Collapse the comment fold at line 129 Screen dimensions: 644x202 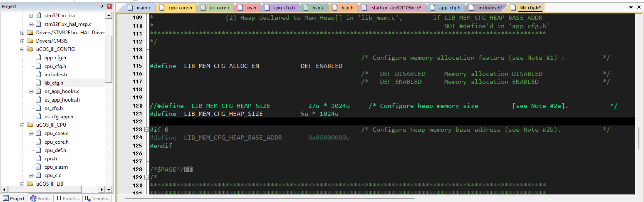click(146, 177)
